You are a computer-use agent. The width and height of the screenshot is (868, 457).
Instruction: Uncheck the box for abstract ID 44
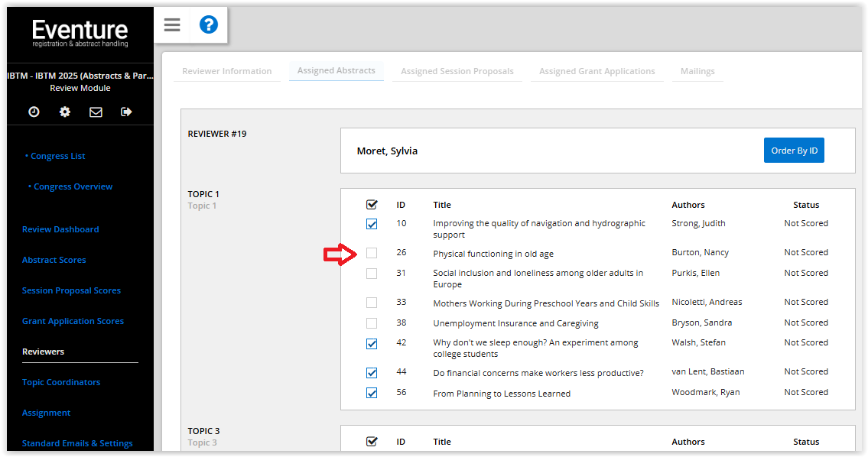(x=372, y=373)
